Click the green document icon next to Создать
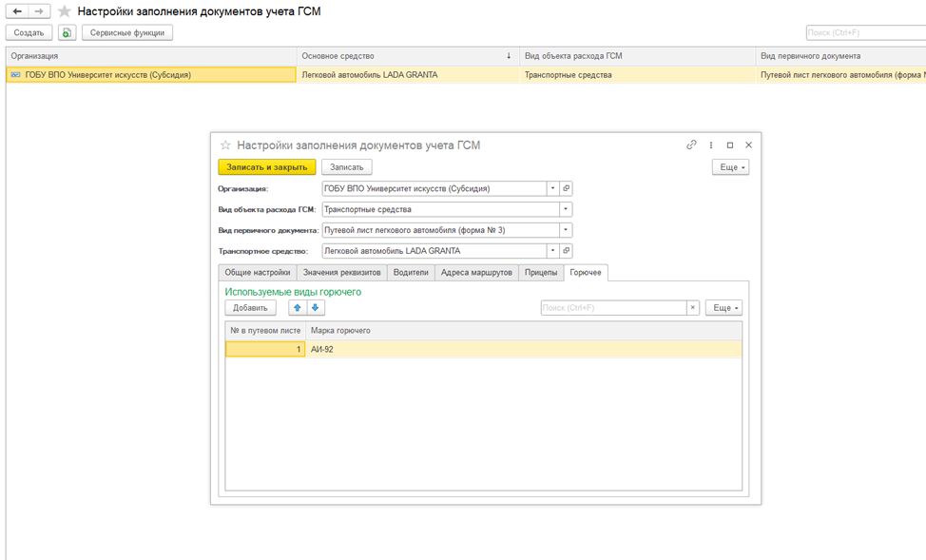Viewport: 926px width, 560px height. (x=67, y=32)
